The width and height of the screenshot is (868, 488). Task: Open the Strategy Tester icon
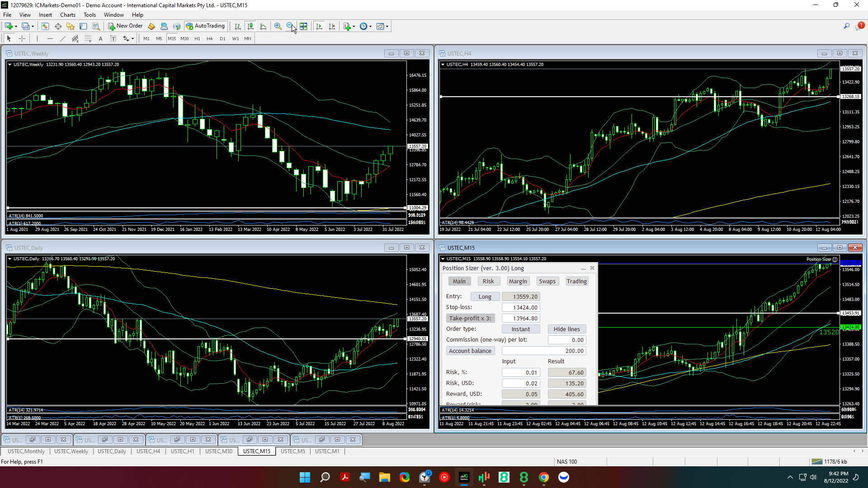pyautogui.click(x=96, y=26)
